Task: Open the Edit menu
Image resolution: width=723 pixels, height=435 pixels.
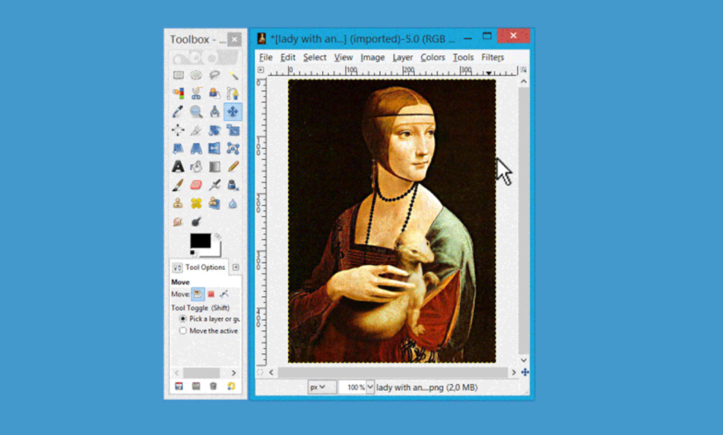Action: [288, 58]
